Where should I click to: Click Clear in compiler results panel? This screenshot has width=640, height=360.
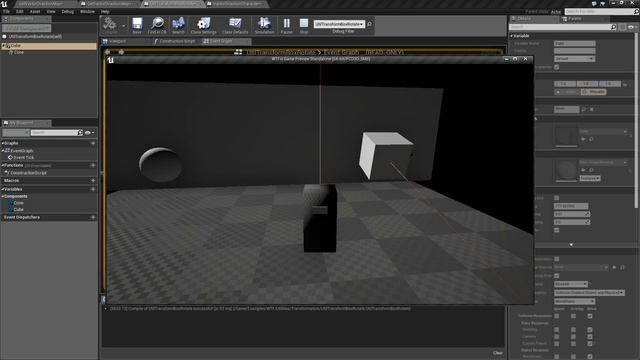[498, 353]
